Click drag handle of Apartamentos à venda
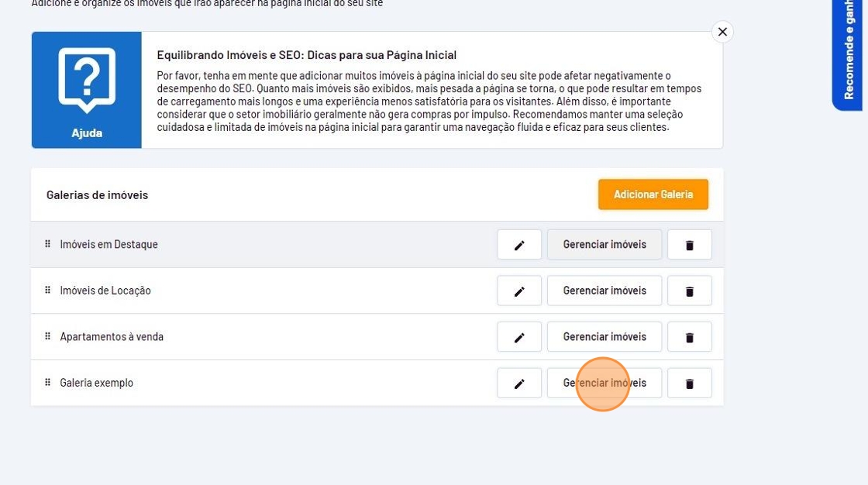 tap(47, 336)
